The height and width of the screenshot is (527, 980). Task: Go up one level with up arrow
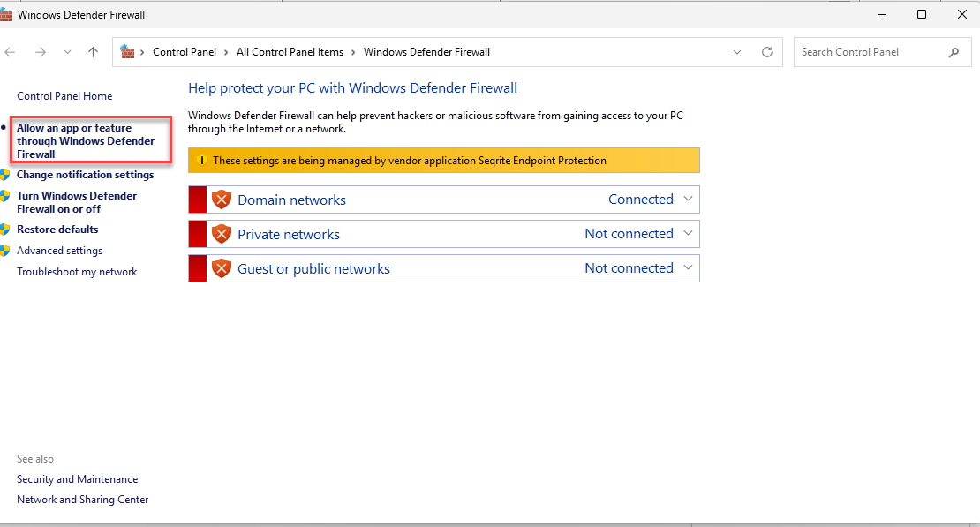pos(93,52)
